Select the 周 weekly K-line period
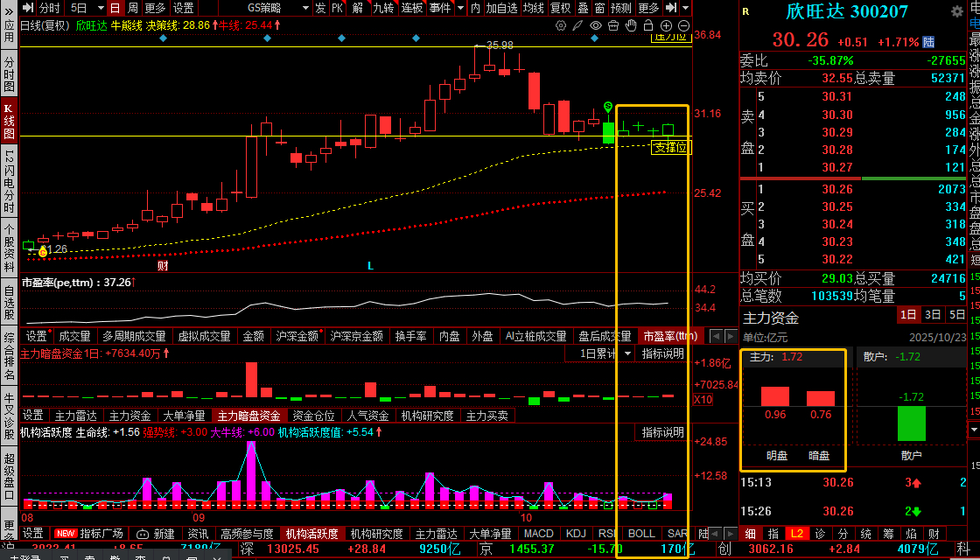This screenshot has width=980, height=560. 132,8
